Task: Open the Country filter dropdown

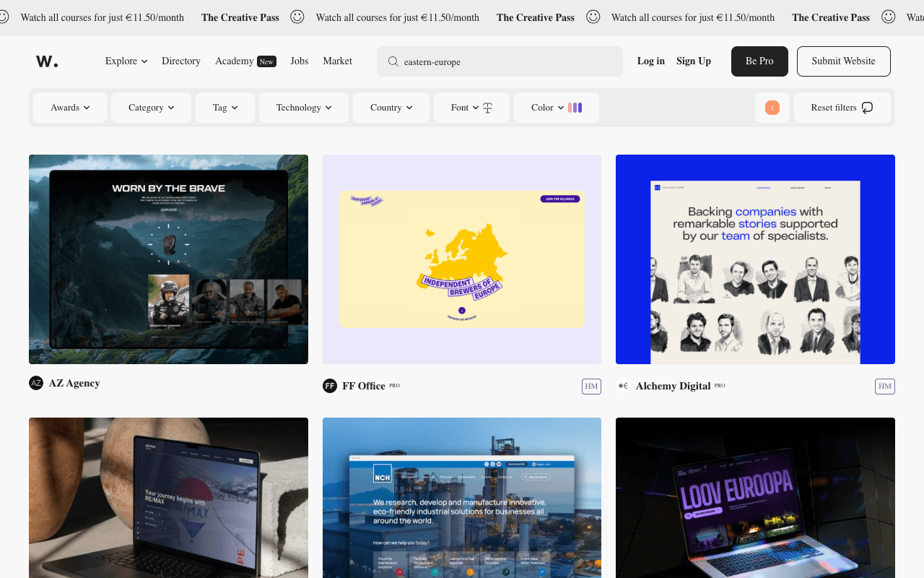Action: (391, 108)
